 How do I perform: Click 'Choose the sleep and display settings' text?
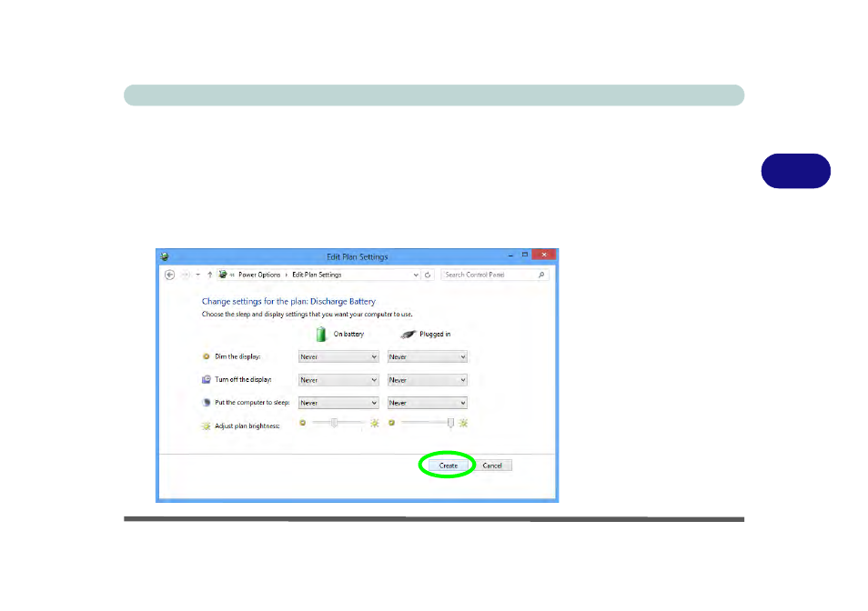coord(307,314)
